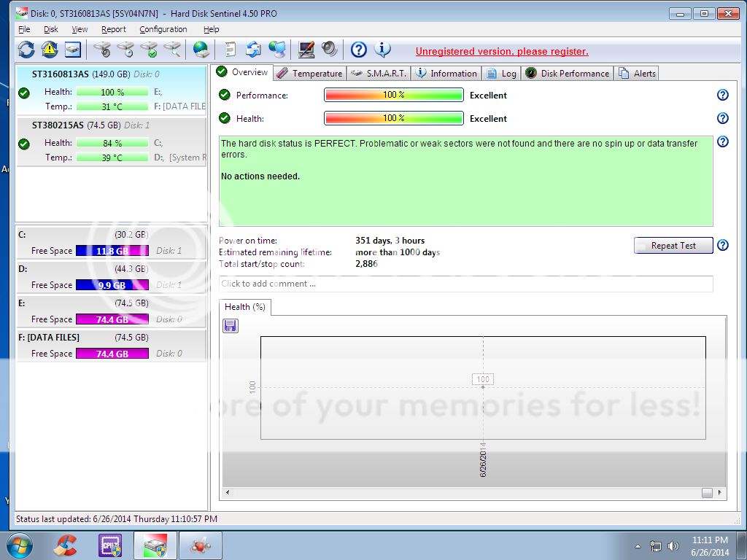
Task: Click the yellow warning triangle toolbar icon
Action: [49, 50]
